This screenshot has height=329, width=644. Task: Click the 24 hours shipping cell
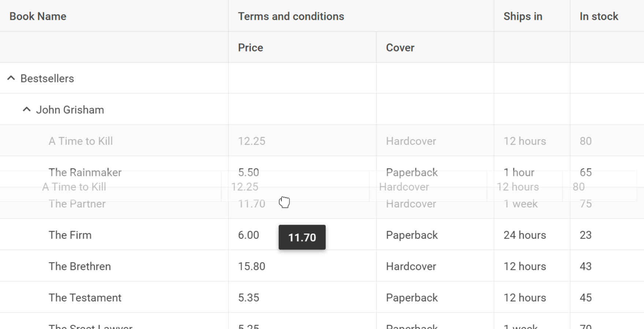coord(525,235)
